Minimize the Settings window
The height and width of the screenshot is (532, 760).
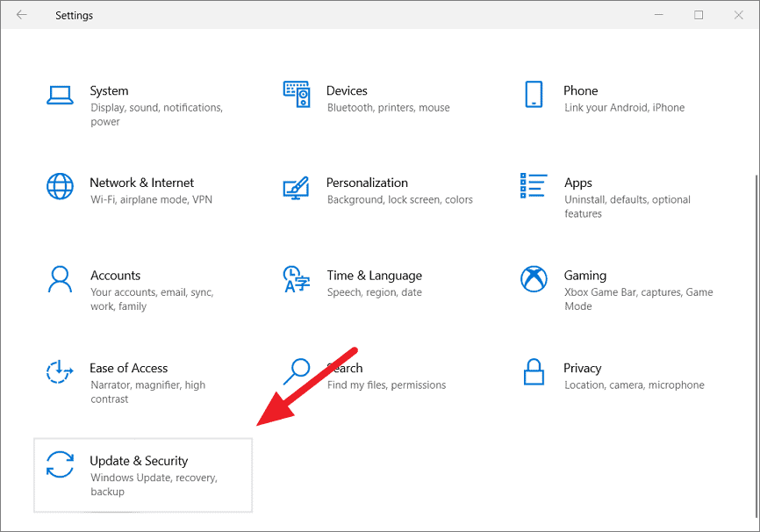tap(659, 15)
